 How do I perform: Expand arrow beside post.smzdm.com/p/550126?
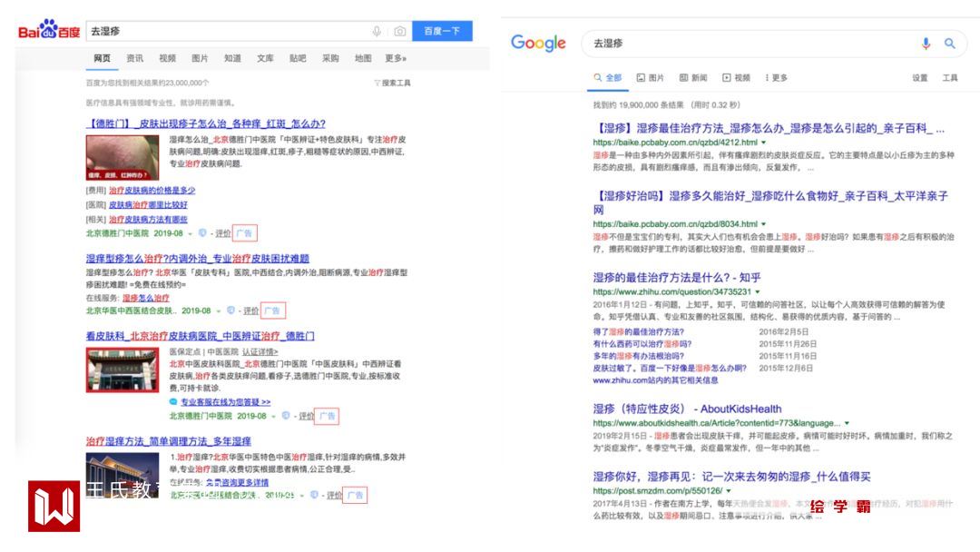click(728, 491)
